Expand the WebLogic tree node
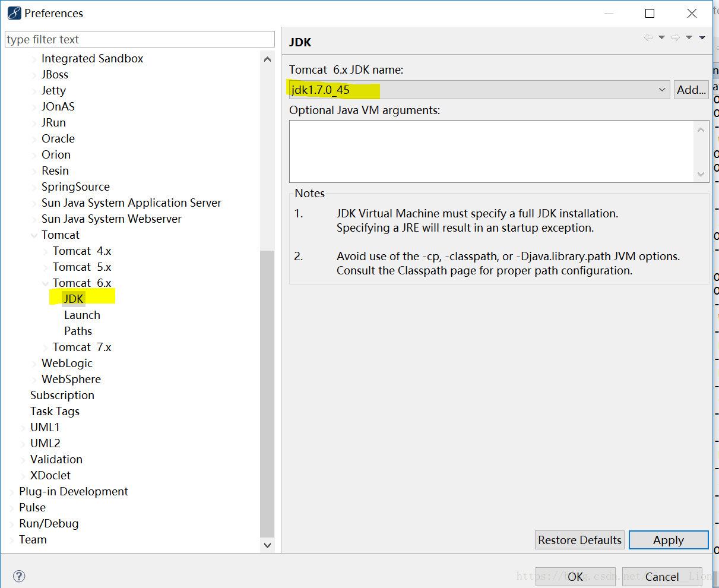 [x=34, y=363]
